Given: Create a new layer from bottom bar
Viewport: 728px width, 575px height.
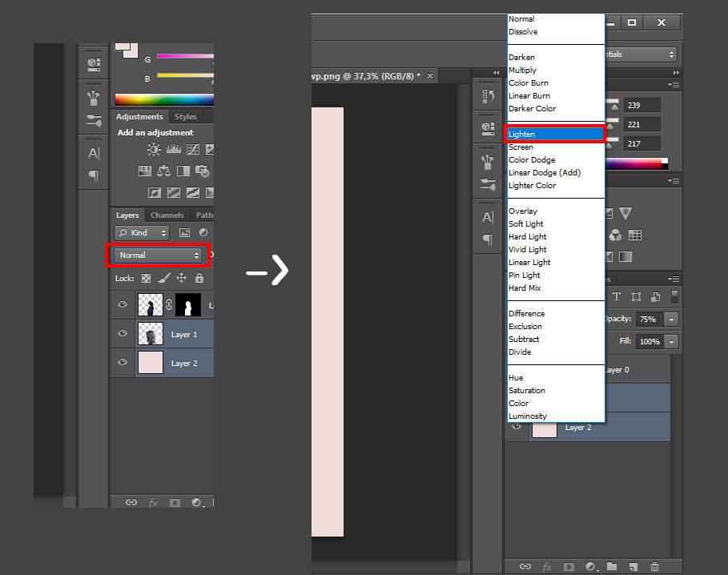Looking at the screenshot, I should 633,566.
